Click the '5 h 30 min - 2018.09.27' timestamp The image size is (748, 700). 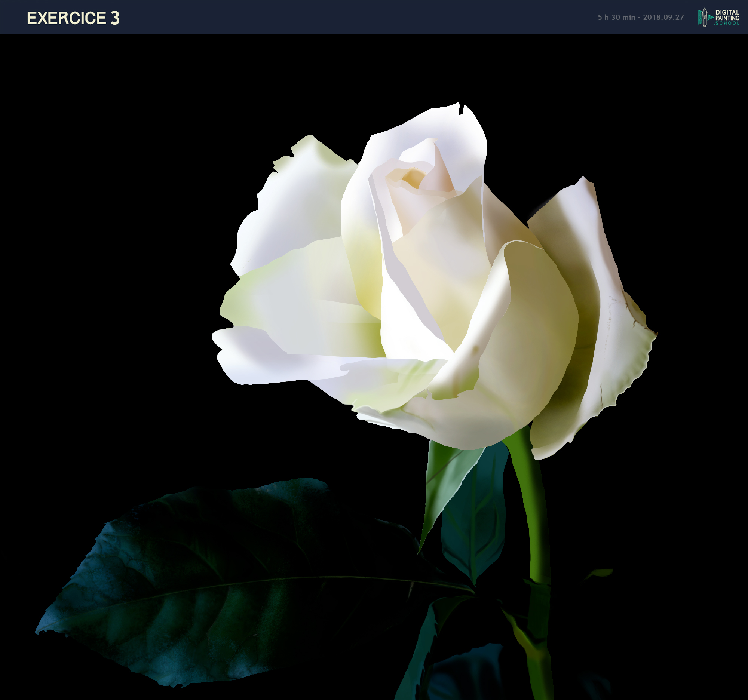click(x=640, y=17)
